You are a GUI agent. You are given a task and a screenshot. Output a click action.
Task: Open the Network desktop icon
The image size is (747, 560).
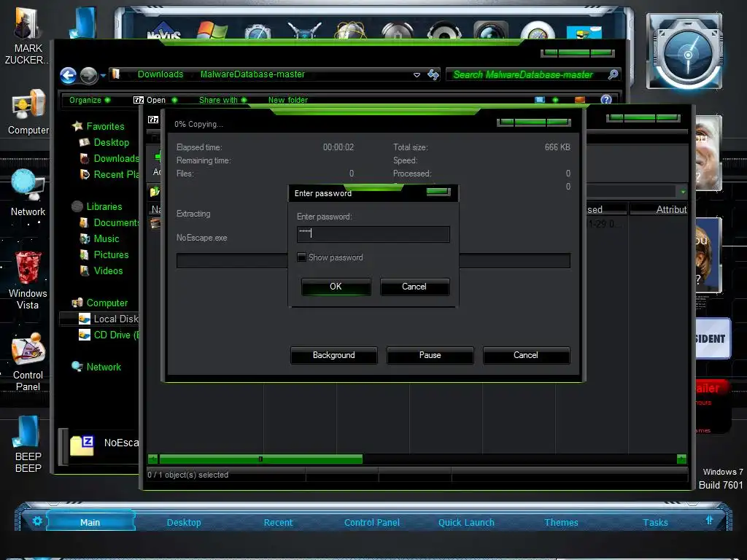point(28,192)
